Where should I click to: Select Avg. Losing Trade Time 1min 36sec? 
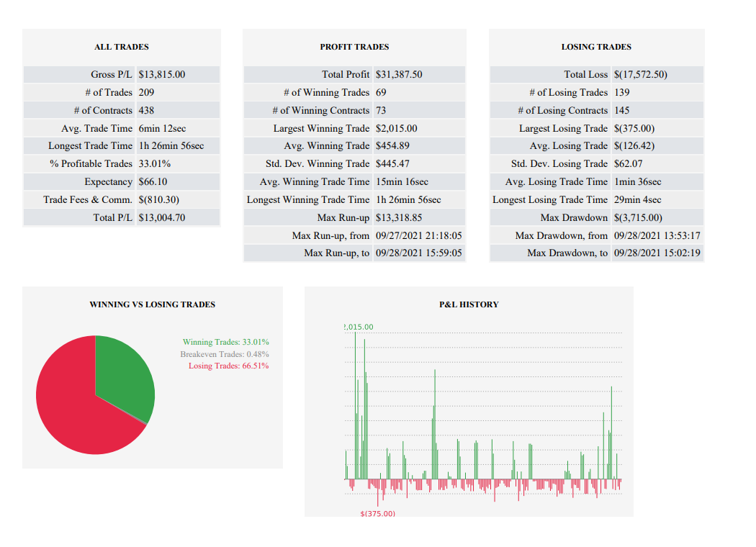tap(637, 181)
